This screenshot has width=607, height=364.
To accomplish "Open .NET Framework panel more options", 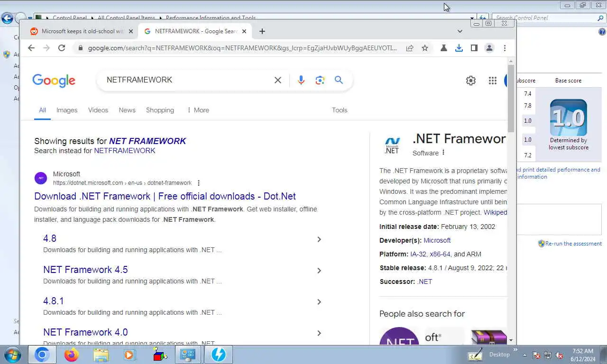I will pyautogui.click(x=443, y=153).
